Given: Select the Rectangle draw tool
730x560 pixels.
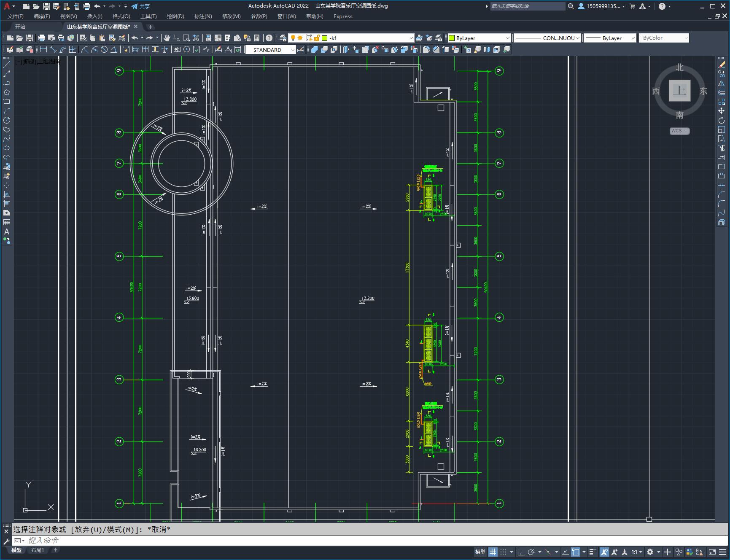Looking at the screenshot, I should [7, 102].
